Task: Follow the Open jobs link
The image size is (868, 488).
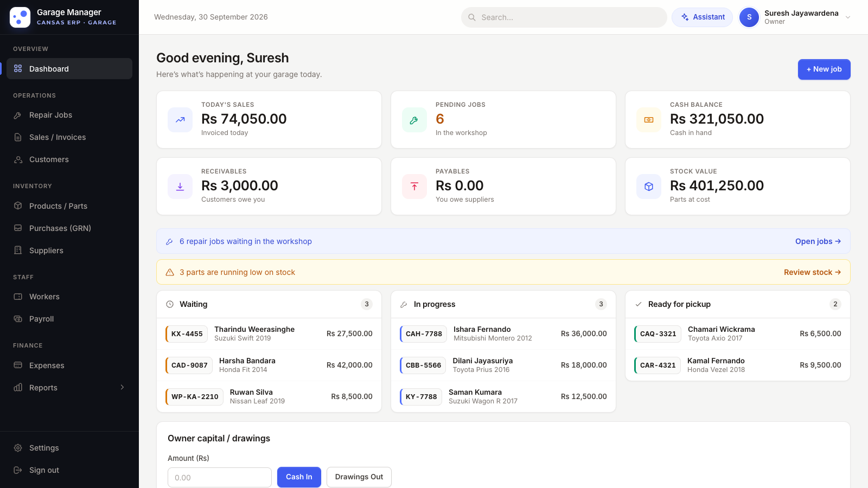Action: [x=818, y=241]
